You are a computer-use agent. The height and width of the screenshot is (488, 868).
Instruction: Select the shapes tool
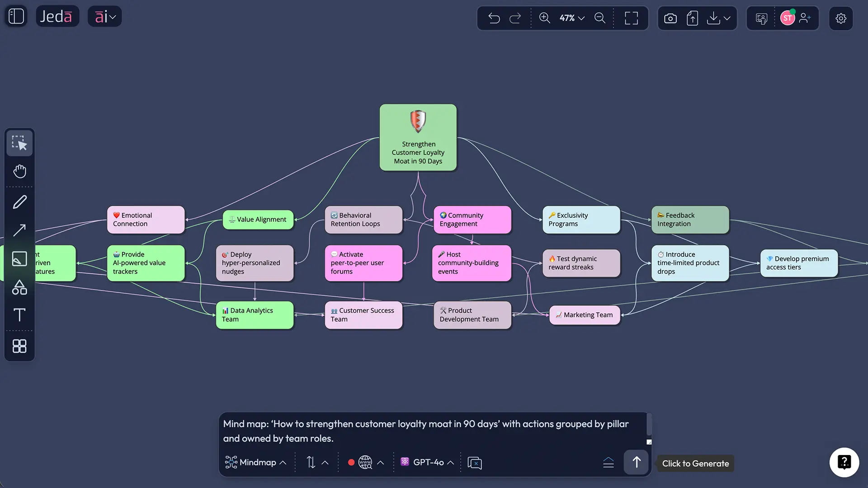pyautogui.click(x=19, y=287)
